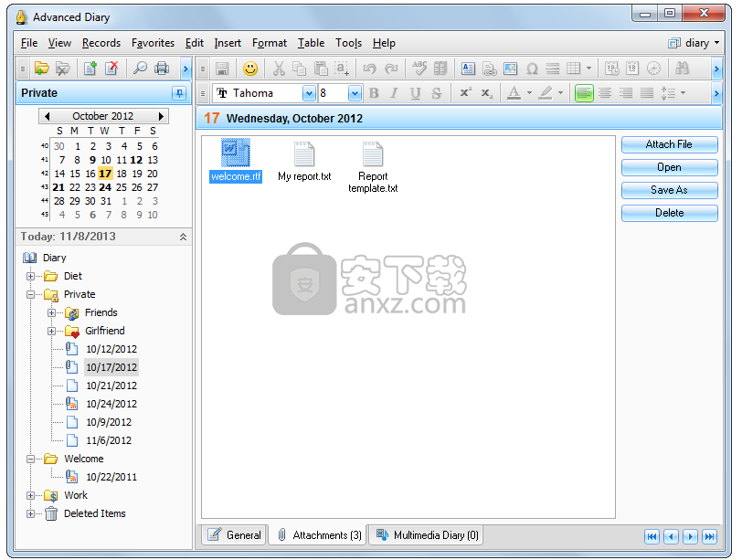Open the File menu
This screenshot has width=742, height=560.
tap(29, 43)
